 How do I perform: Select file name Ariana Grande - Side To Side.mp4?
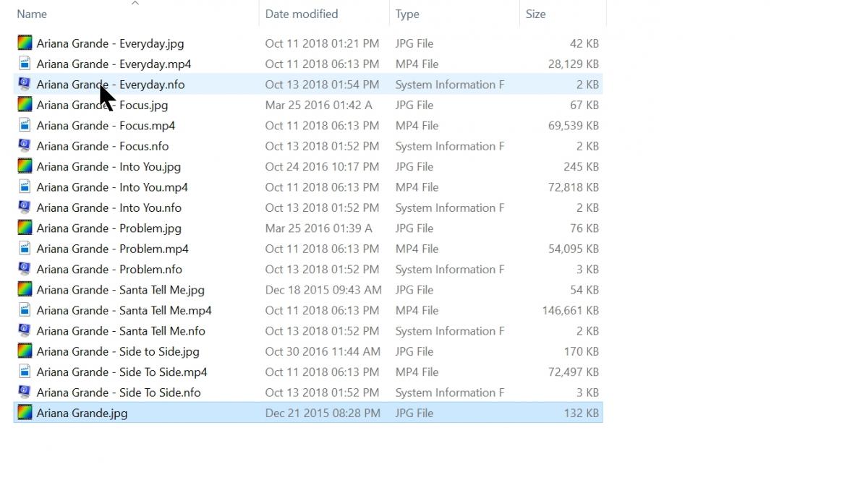click(x=122, y=372)
